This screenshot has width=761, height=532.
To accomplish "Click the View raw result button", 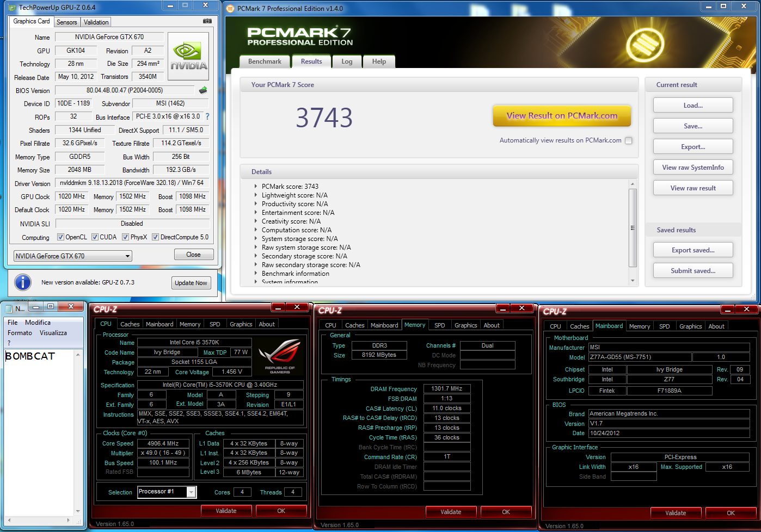I will [693, 188].
